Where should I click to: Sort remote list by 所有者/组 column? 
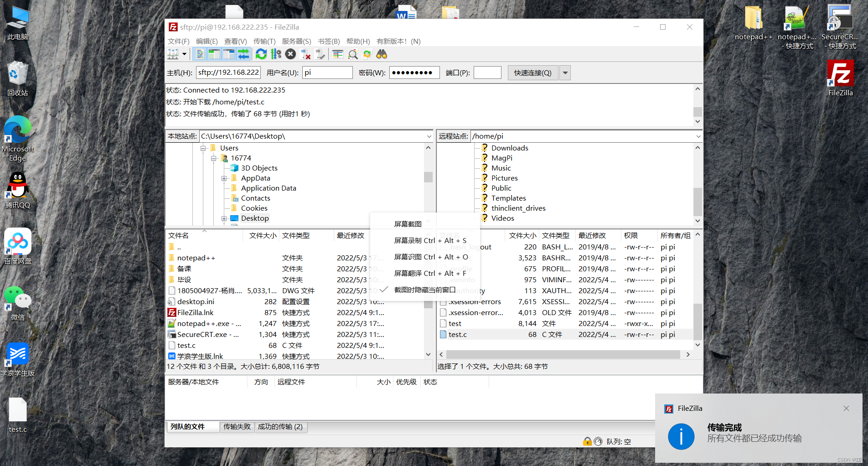tap(675, 236)
